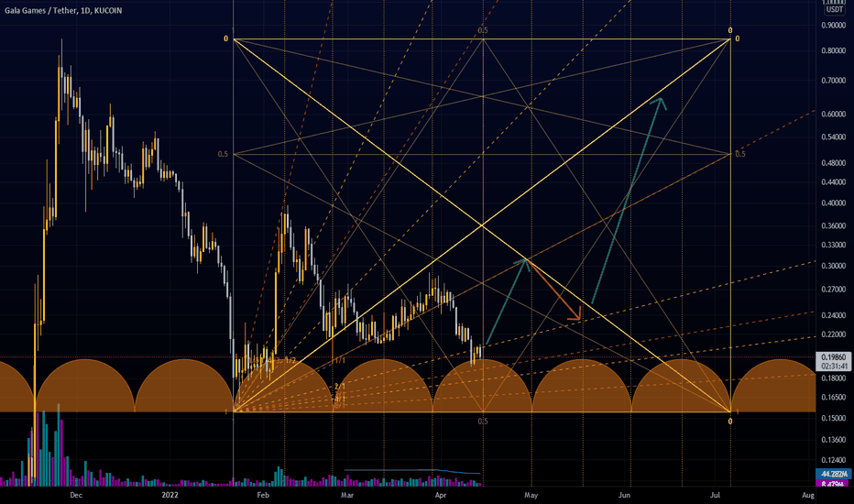Click the 2022 year label on time axis
854x504 pixels.
pyautogui.click(x=170, y=495)
